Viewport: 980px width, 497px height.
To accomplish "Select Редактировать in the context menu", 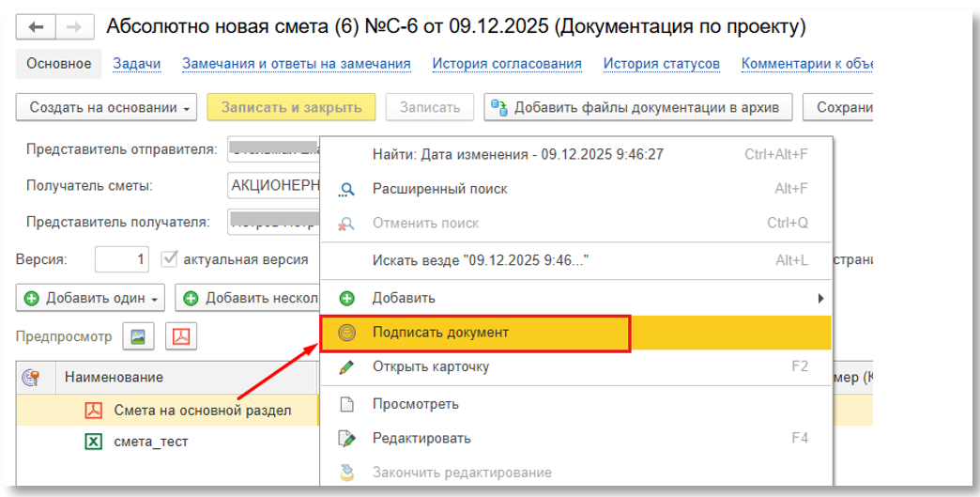I will [421, 439].
